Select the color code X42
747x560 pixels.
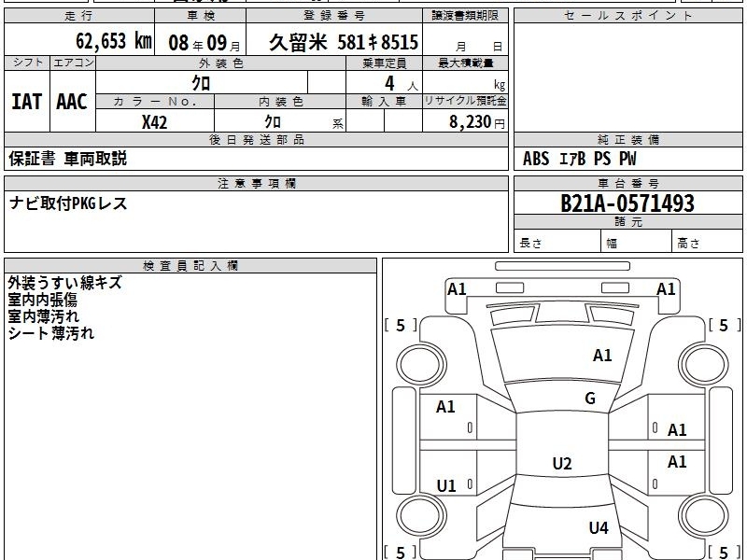(x=154, y=122)
